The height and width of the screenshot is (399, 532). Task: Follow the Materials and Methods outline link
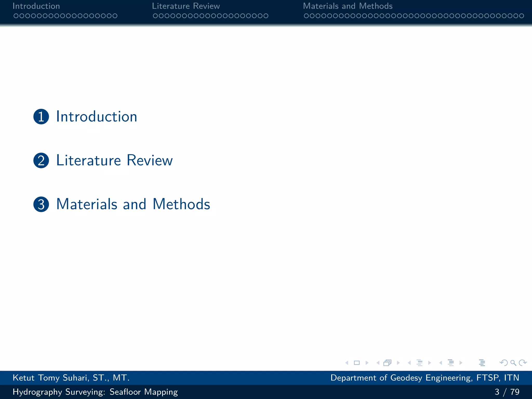pos(133,204)
